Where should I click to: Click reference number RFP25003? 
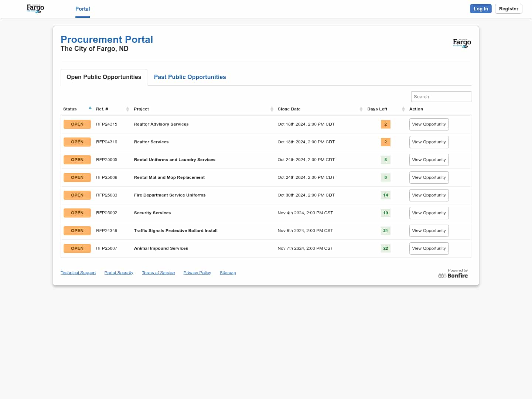pos(106,195)
